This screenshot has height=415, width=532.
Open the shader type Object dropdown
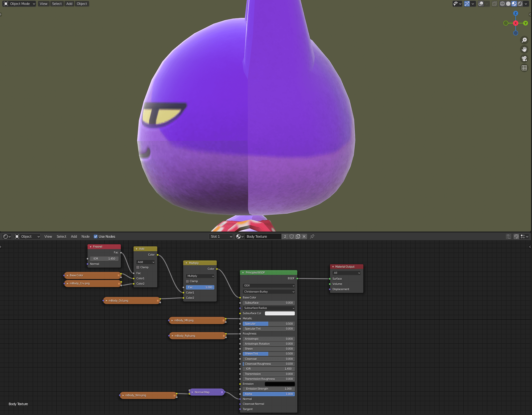tap(27, 236)
